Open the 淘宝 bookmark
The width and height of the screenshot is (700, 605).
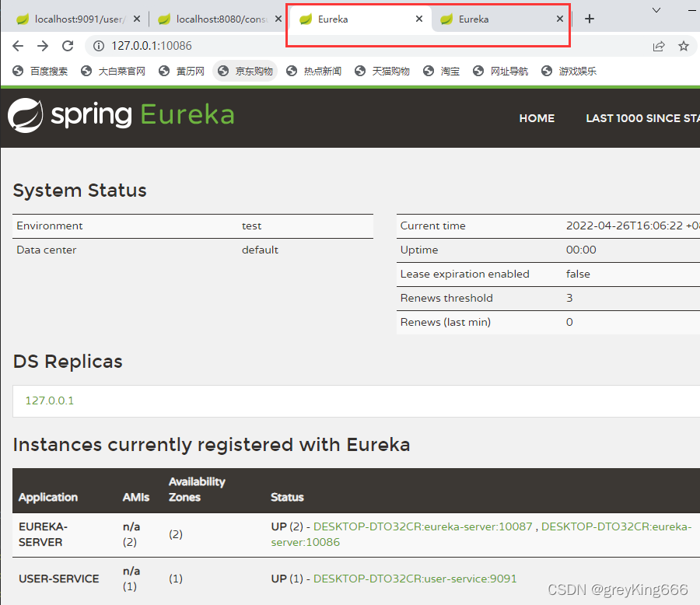tap(442, 71)
